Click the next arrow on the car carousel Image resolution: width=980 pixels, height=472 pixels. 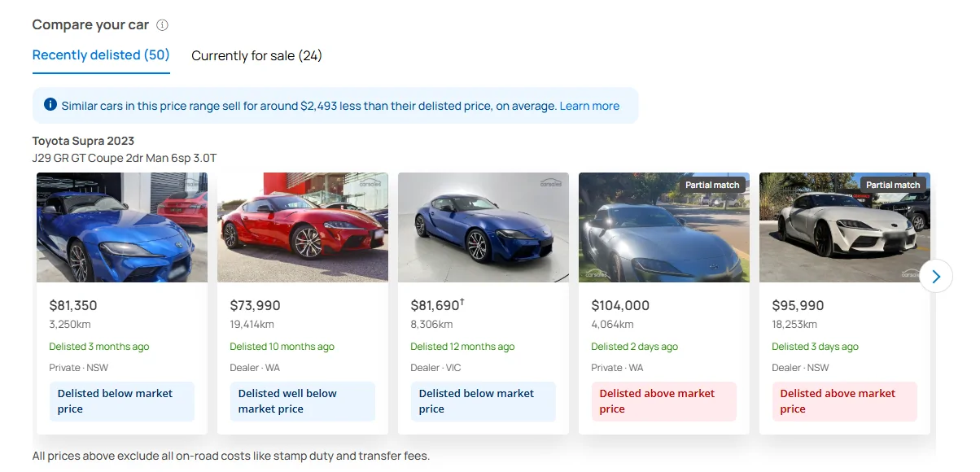936,277
